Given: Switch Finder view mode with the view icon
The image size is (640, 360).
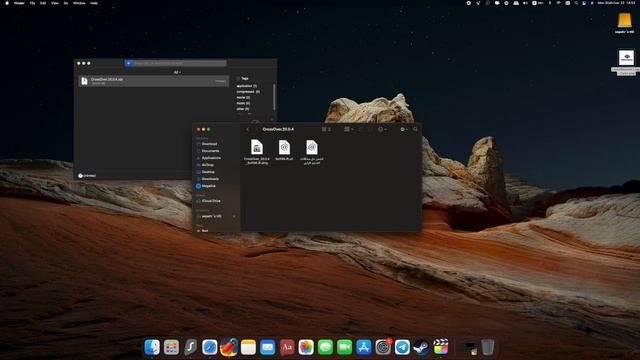Looking at the screenshot, I should pyautogui.click(x=326, y=129).
